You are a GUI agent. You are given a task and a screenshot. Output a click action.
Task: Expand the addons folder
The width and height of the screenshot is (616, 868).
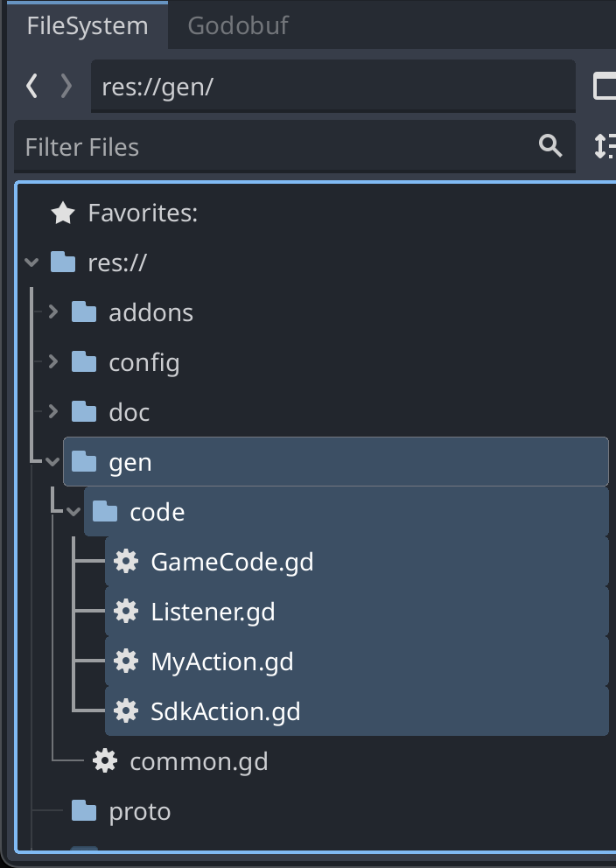(51, 311)
